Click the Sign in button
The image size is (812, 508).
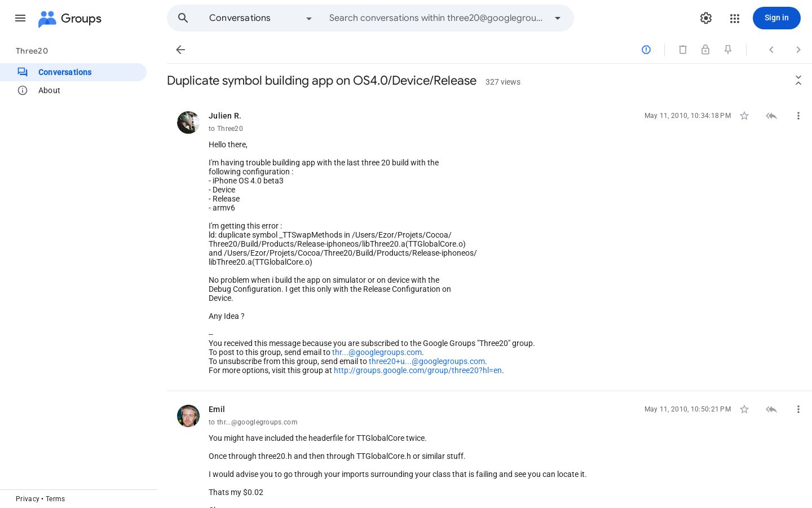pos(776,18)
